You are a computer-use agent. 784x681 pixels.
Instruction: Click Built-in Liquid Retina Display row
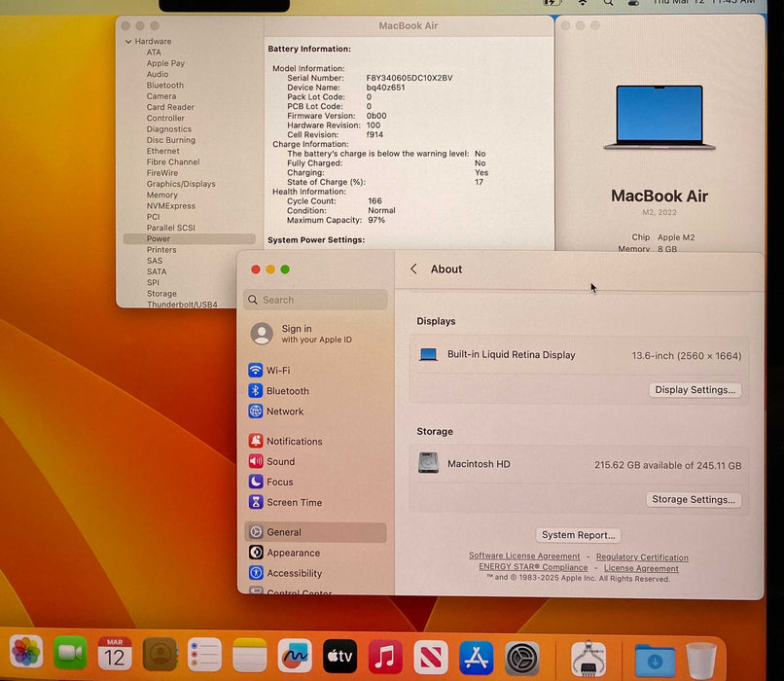point(579,355)
